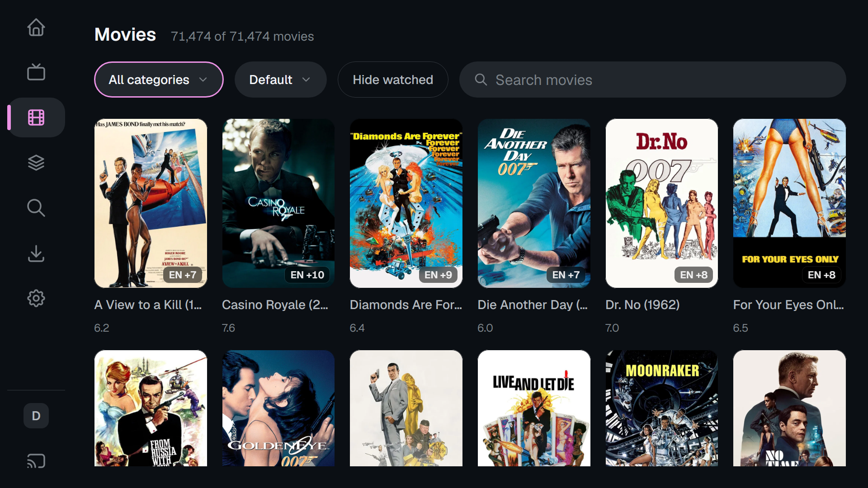Focus the Search movies input field
Viewport: 868px width, 488px height.
(x=653, y=80)
